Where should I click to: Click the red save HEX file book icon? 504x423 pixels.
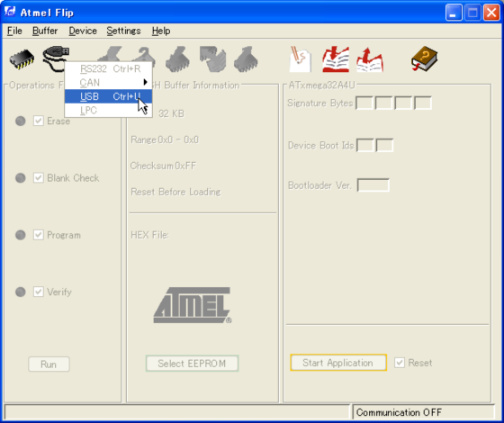[x=370, y=59]
